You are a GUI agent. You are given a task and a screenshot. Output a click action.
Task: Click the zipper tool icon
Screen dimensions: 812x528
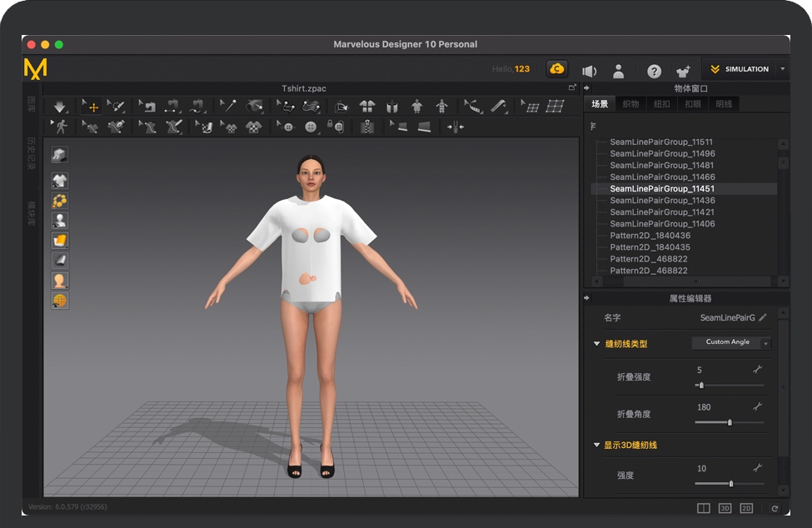[366, 127]
